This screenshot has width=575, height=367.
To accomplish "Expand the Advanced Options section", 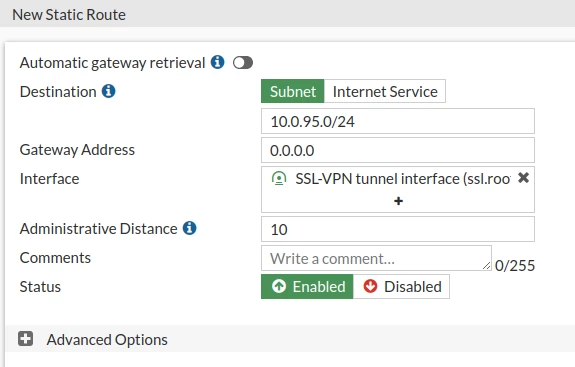I will click(26, 339).
